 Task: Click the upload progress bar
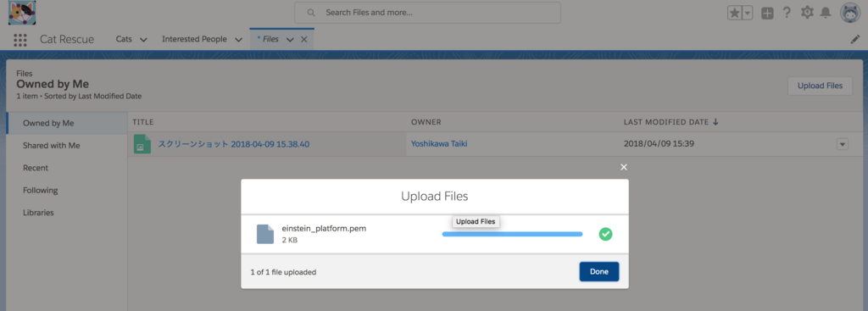[512, 234]
